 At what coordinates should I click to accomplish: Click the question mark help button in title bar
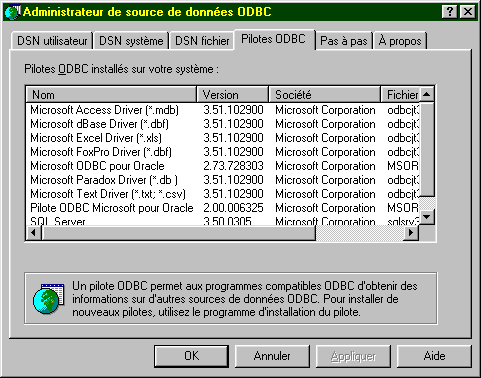point(450,12)
